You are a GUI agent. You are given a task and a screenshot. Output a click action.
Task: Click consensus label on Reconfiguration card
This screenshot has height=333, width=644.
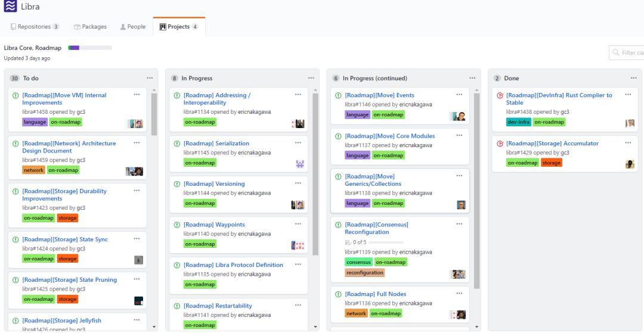coord(358,262)
